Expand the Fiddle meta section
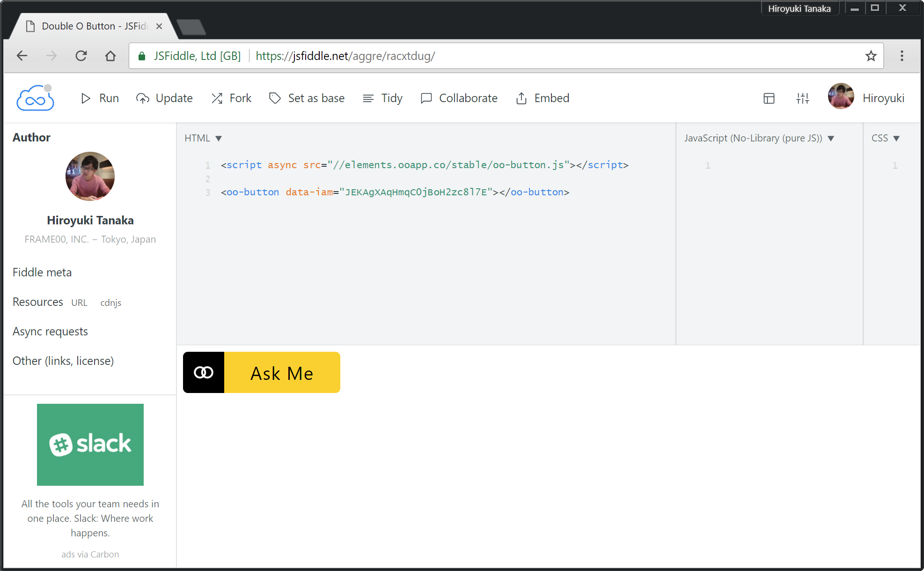 point(42,273)
